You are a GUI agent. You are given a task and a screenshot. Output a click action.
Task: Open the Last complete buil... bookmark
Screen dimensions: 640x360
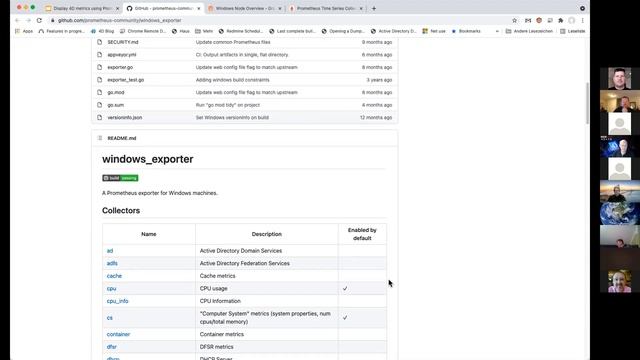[292, 31]
